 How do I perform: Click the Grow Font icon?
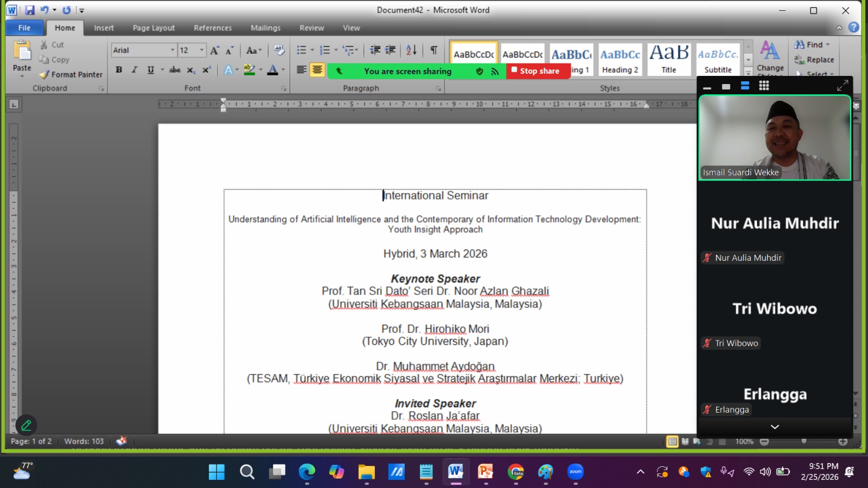[214, 50]
